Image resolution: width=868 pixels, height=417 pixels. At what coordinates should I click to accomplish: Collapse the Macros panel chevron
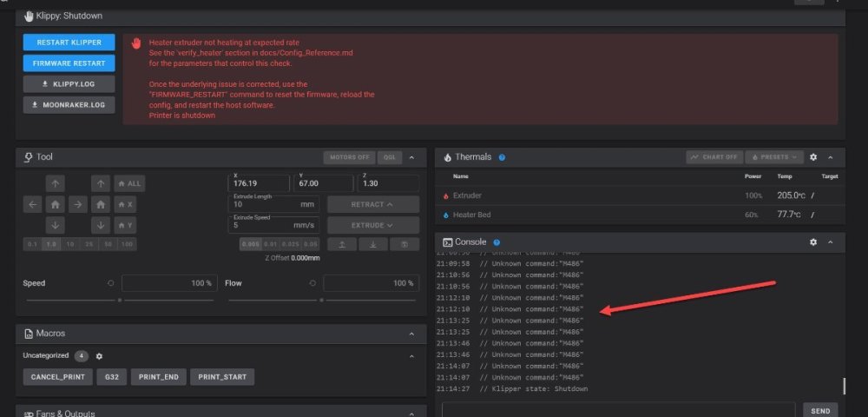pos(411,334)
